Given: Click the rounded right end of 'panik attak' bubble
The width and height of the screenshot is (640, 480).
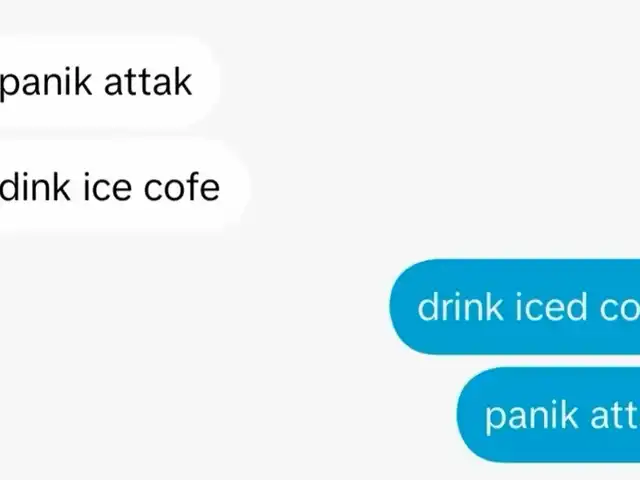Looking at the screenshot, I should (206, 82).
